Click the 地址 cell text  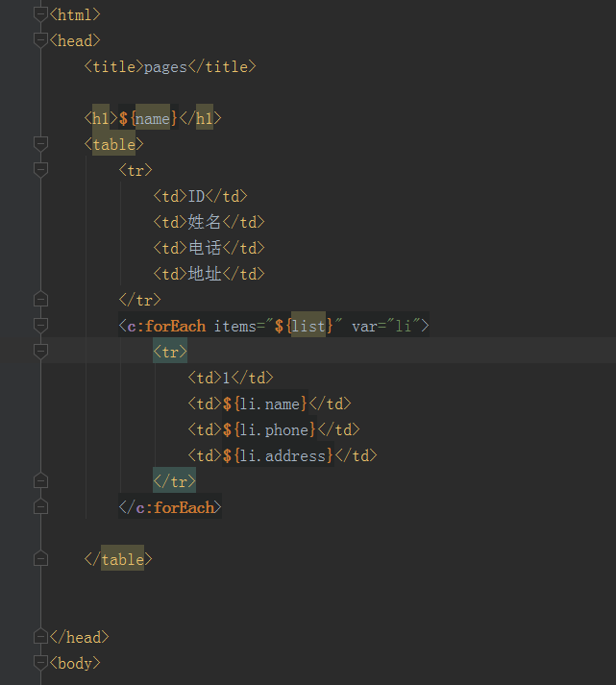(x=205, y=274)
